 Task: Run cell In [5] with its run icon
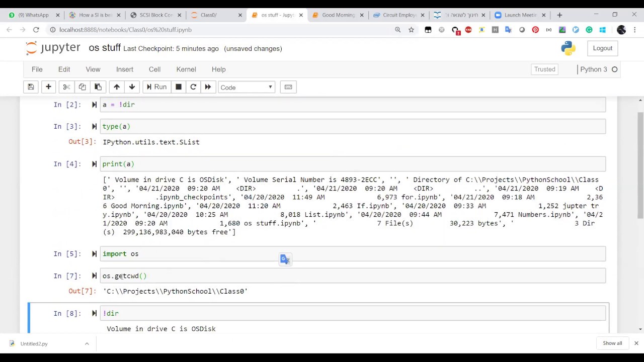pos(94,254)
